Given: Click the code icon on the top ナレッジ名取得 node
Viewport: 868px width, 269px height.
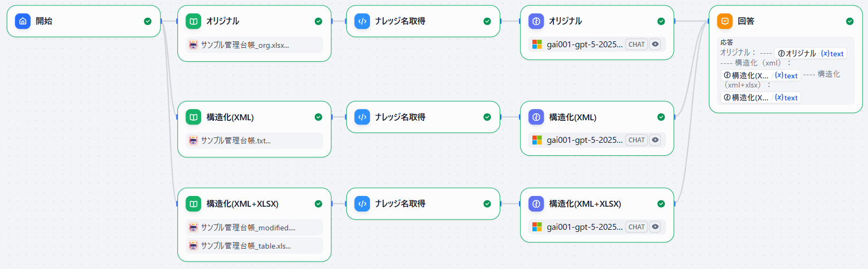Looking at the screenshot, I should pyautogui.click(x=362, y=21).
